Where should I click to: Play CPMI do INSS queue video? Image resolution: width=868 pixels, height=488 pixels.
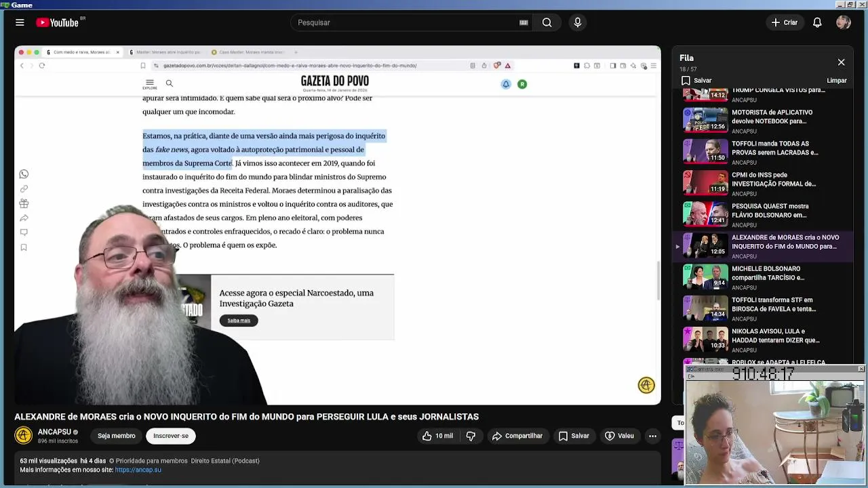click(763, 183)
